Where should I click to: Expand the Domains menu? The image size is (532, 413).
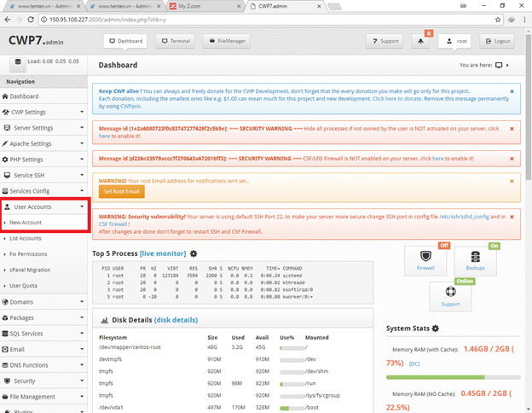[x=43, y=302]
